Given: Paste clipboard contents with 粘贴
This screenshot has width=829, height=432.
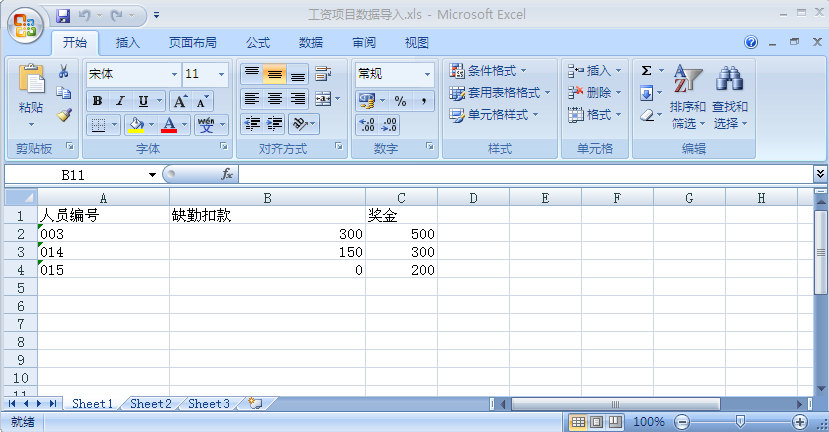Looking at the screenshot, I should [x=31, y=95].
